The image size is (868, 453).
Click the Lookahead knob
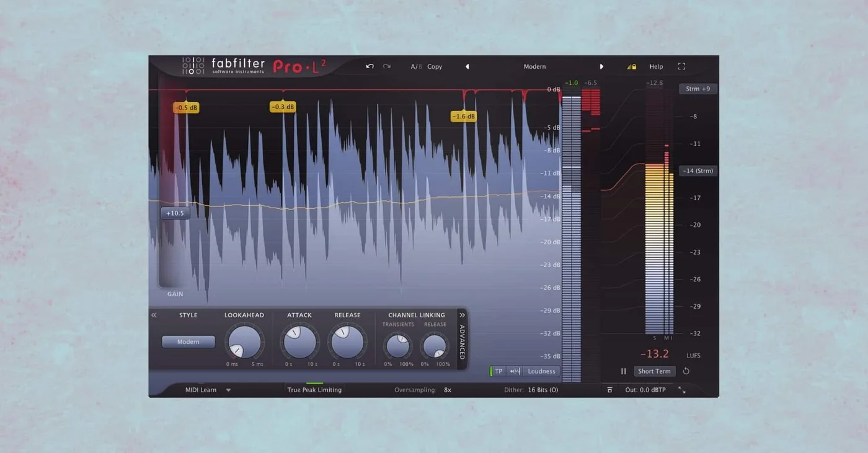pos(244,341)
